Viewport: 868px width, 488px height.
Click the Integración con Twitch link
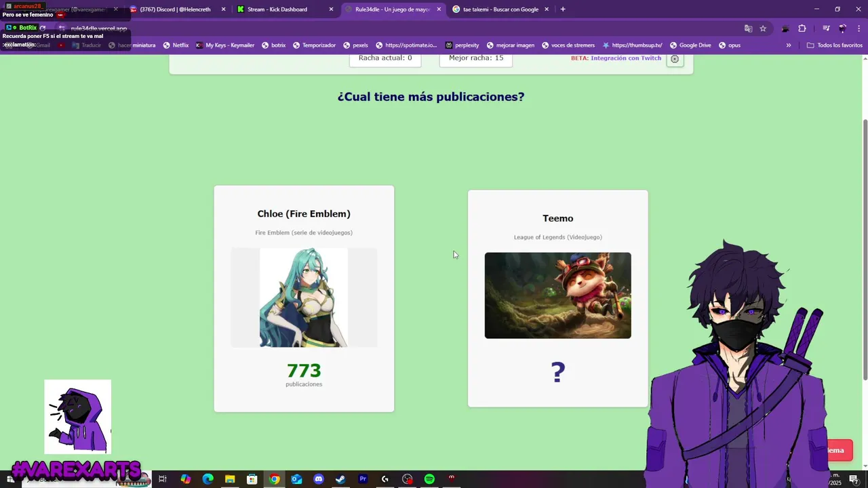coord(626,58)
